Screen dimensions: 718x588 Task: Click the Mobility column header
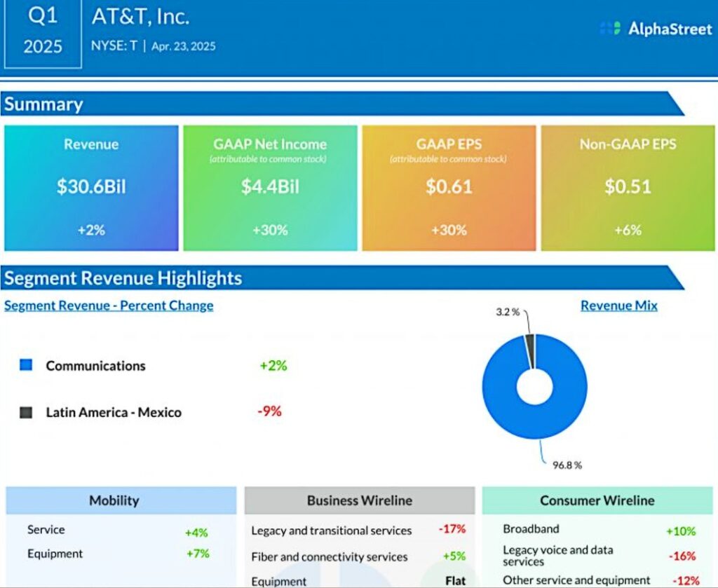[121, 500]
